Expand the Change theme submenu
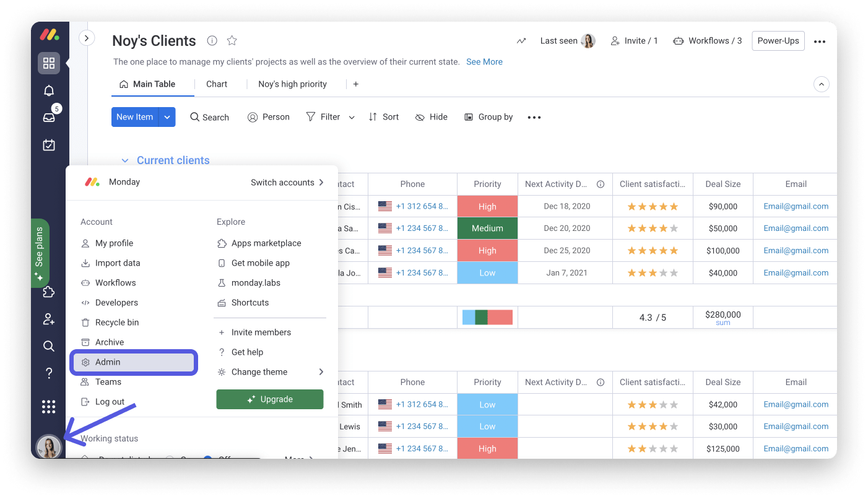Screen dimensions: 868x499 click(x=321, y=371)
